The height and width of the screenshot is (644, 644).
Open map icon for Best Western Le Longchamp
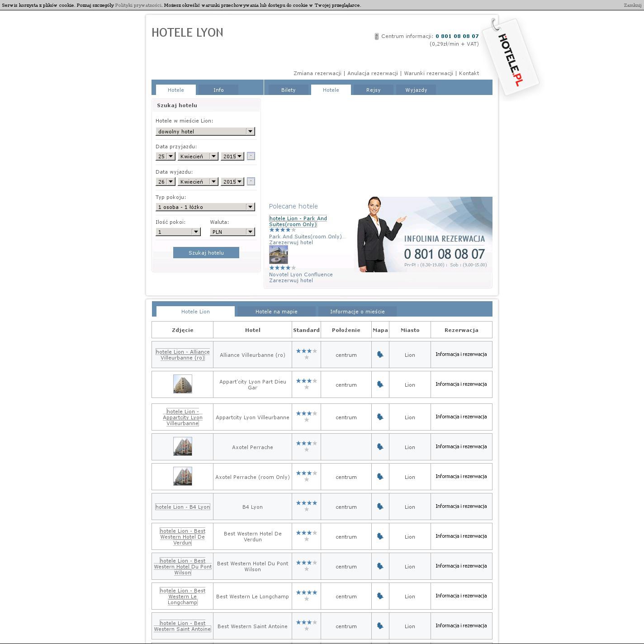tap(380, 596)
